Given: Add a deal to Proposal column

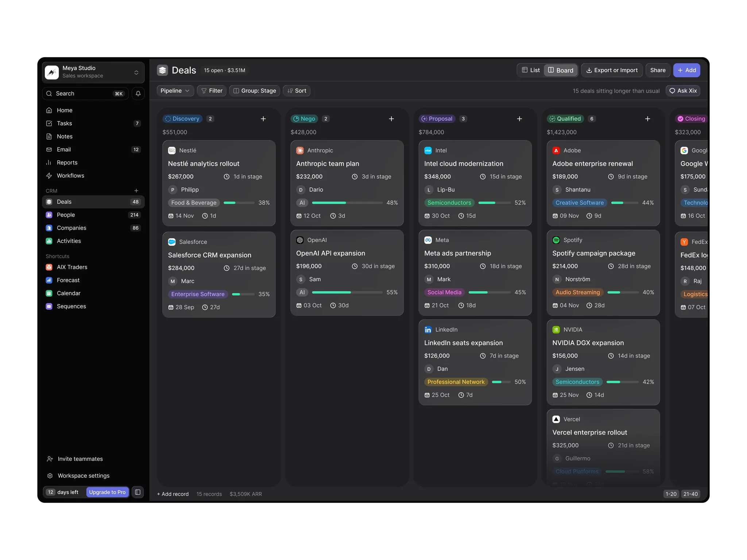Looking at the screenshot, I should pyautogui.click(x=519, y=119).
